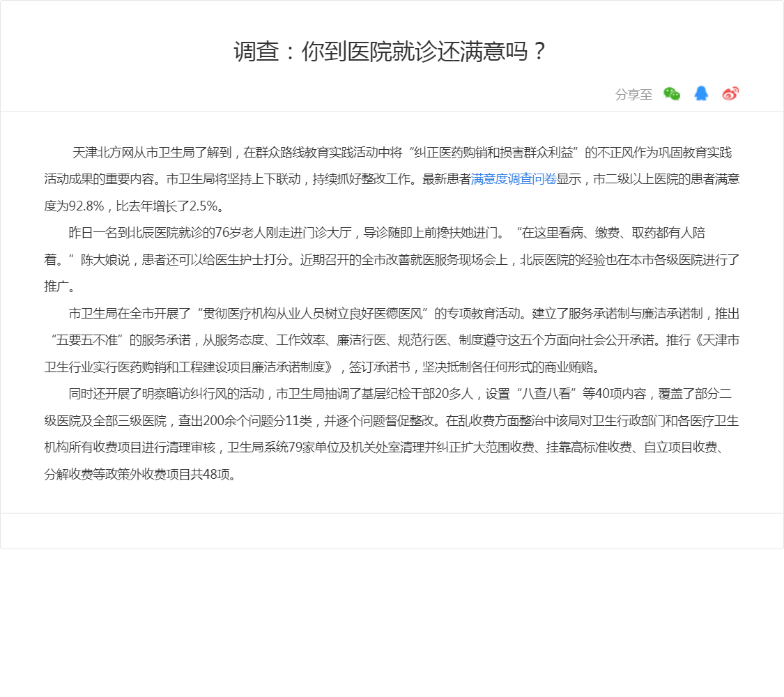784x697 pixels.
Task: Click the text 卫生局系统79家单位
Action: click(282, 447)
